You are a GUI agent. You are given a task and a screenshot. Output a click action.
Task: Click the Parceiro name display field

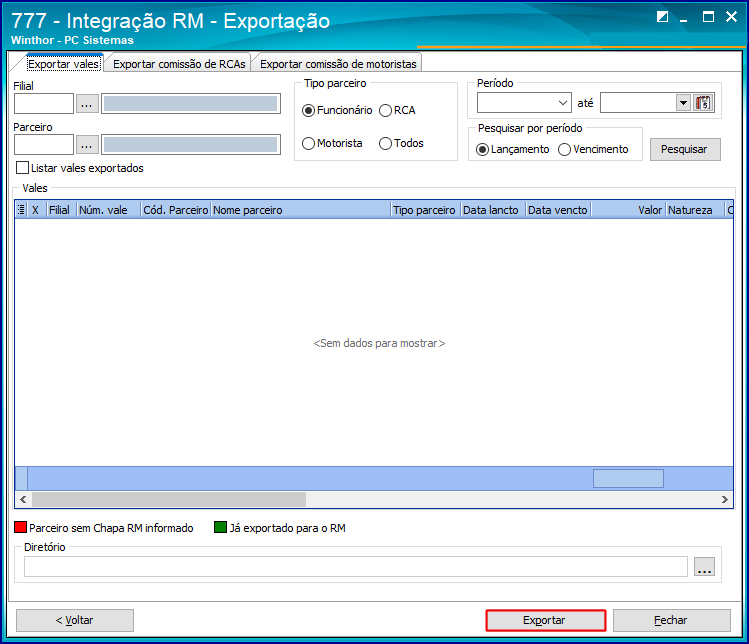[191, 145]
